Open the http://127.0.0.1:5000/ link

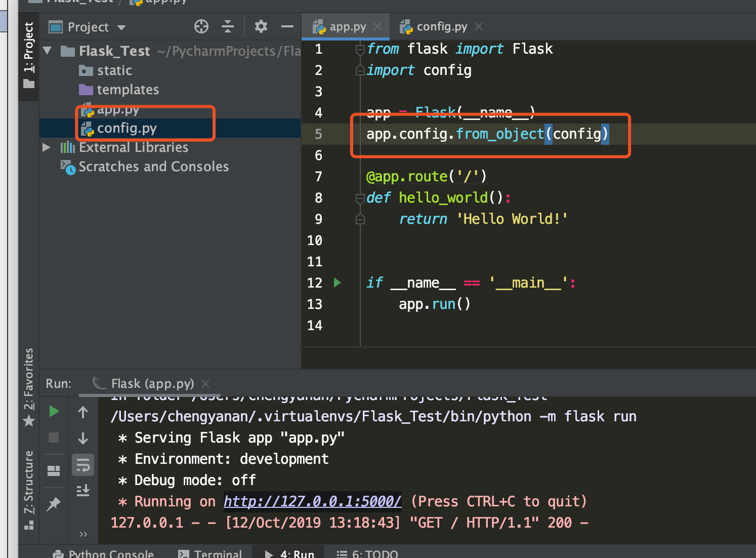click(x=312, y=501)
